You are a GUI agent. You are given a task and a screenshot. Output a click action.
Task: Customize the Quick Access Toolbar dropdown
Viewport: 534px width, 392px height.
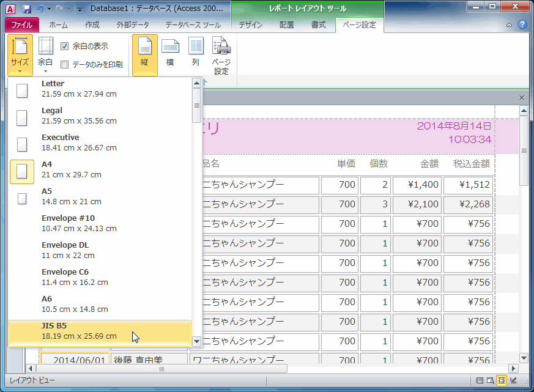click(80, 9)
